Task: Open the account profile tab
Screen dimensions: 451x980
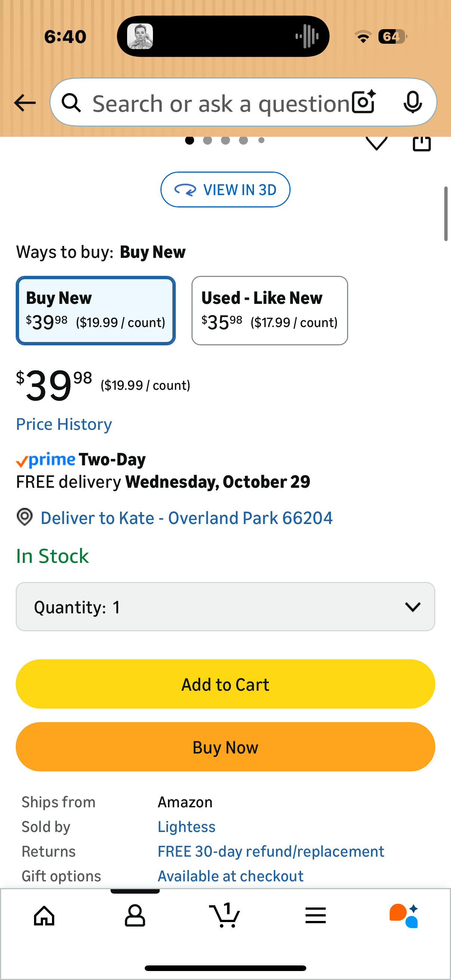Action: (x=135, y=915)
